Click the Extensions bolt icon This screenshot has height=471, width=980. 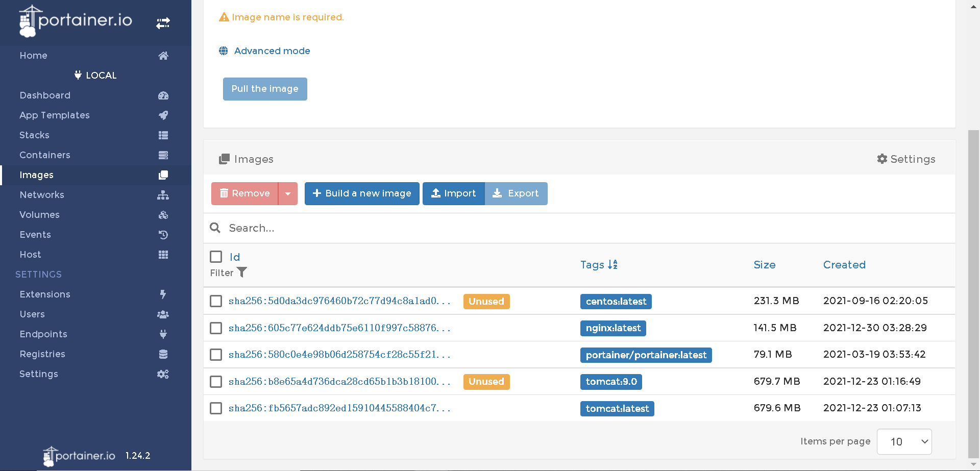coord(163,294)
